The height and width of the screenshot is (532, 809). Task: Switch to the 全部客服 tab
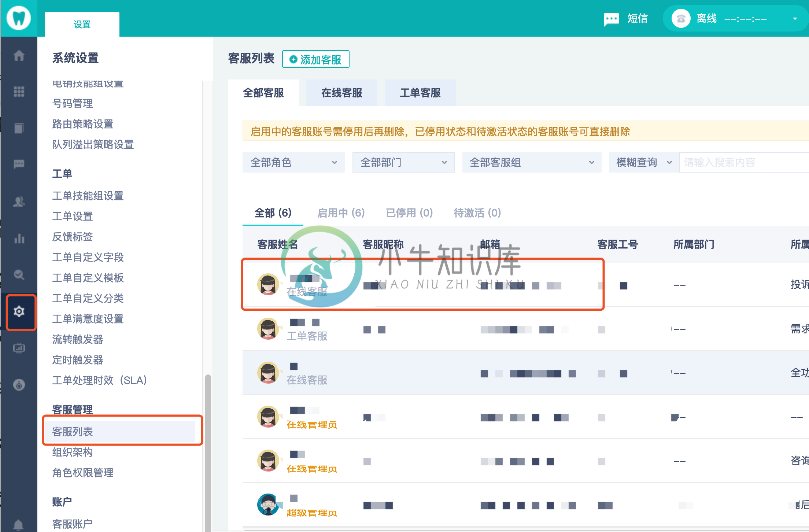tap(263, 93)
